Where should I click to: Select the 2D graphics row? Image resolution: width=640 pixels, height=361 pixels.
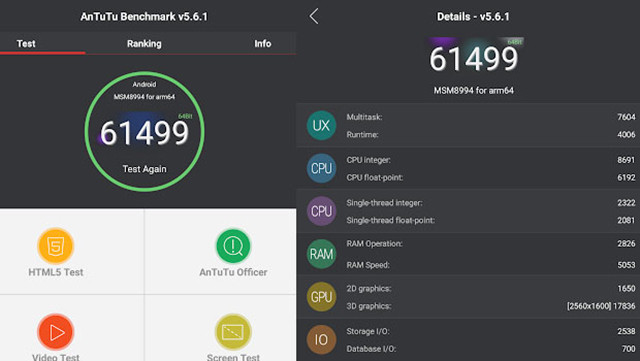click(491, 289)
